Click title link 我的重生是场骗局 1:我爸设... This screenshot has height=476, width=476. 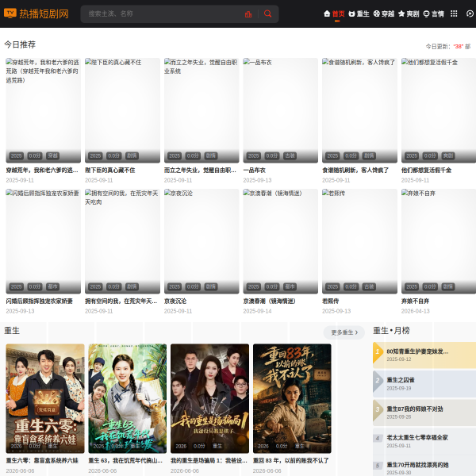pyautogui.click(x=209, y=460)
